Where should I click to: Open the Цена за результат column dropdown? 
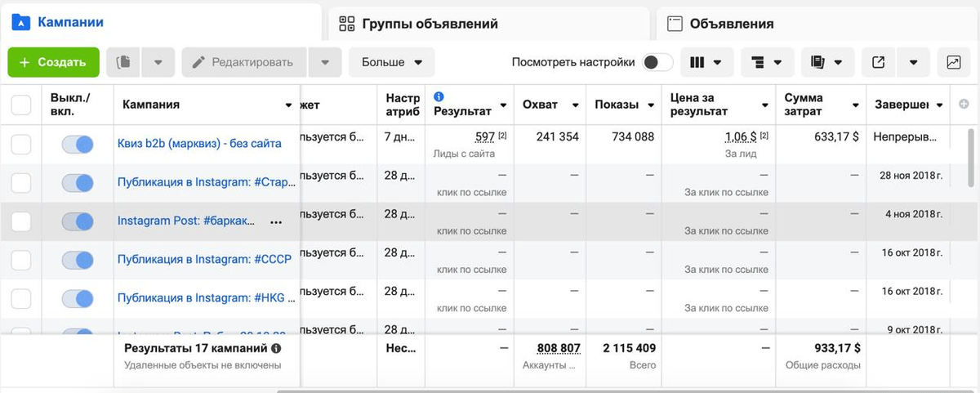click(x=765, y=105)
